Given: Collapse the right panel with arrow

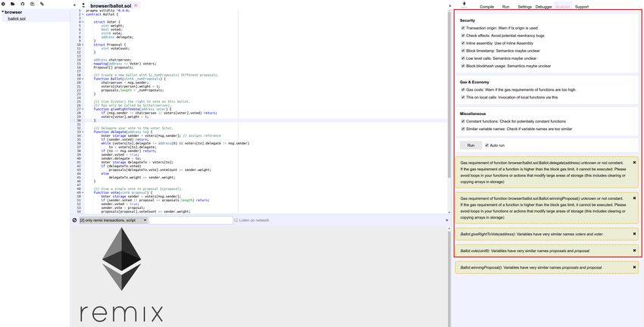Looking at the screenshot, I should click(x=451, y=5).
